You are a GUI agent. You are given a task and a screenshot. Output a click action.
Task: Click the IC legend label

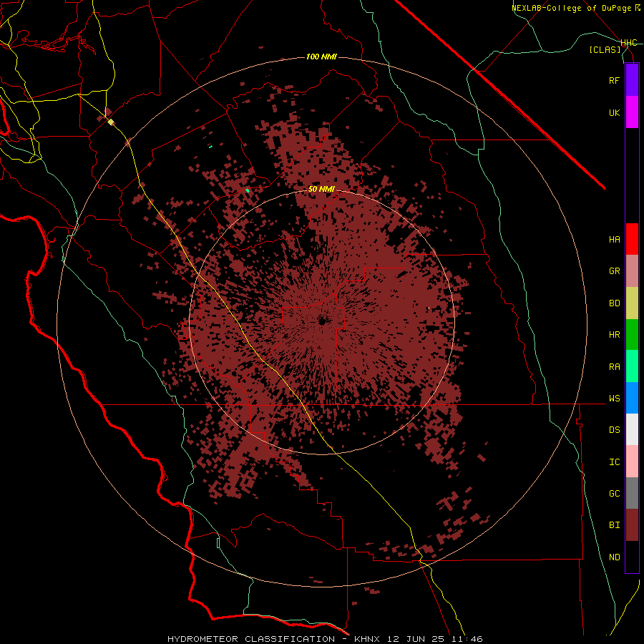click(x=615, y=462)
